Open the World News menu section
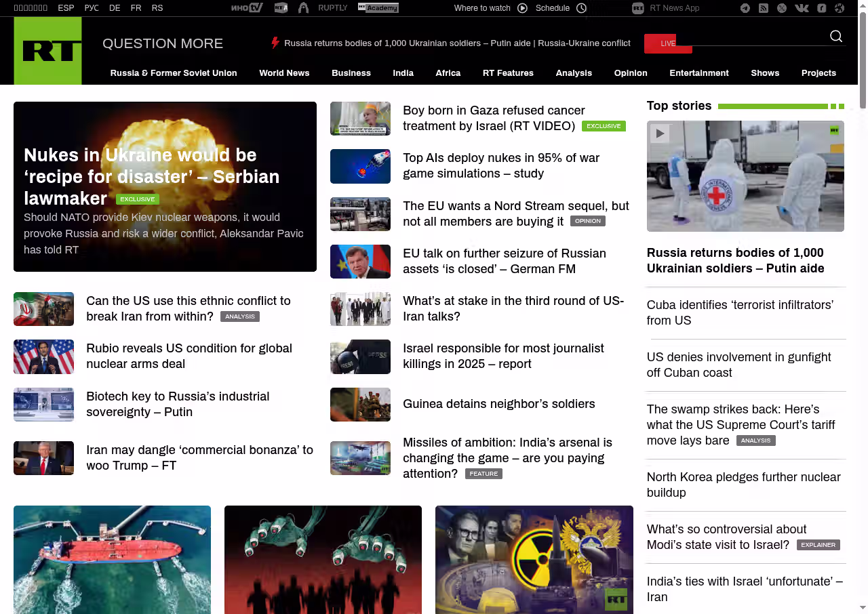868x614 pixels. (284, 73)
